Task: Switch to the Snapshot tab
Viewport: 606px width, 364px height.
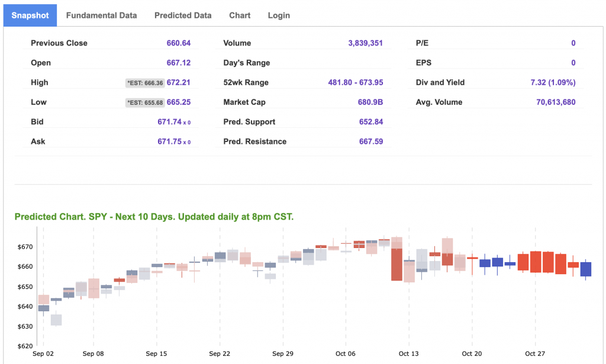Action: [30, 15]
